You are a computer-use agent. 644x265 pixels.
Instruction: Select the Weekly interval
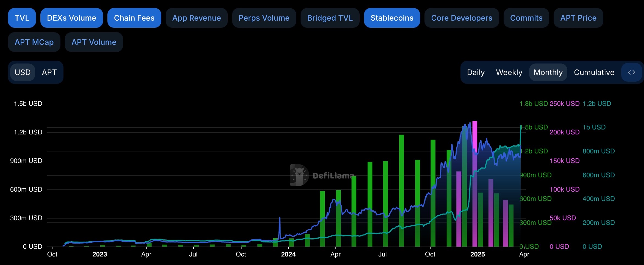[x=509, y=72]
